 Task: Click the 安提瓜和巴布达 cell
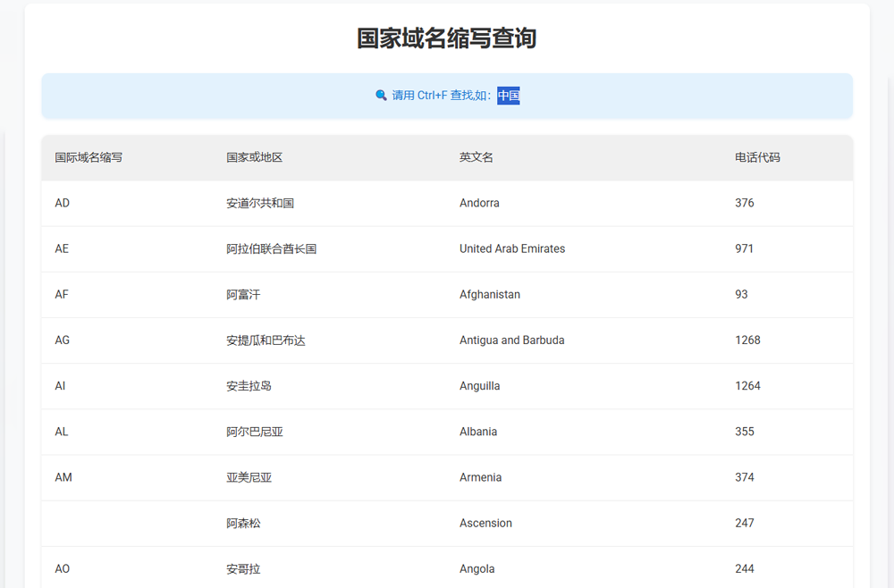[x=266, y=340]
